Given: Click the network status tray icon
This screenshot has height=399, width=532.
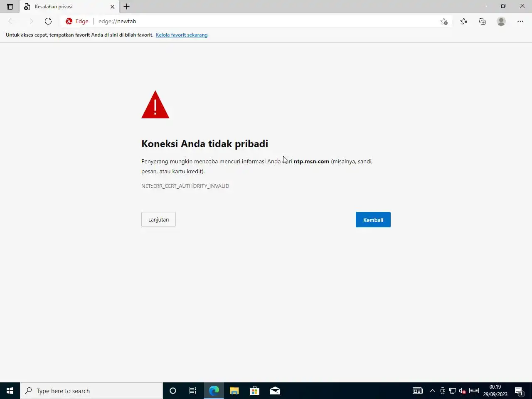Looking at the screenshot, I should 453,391.
